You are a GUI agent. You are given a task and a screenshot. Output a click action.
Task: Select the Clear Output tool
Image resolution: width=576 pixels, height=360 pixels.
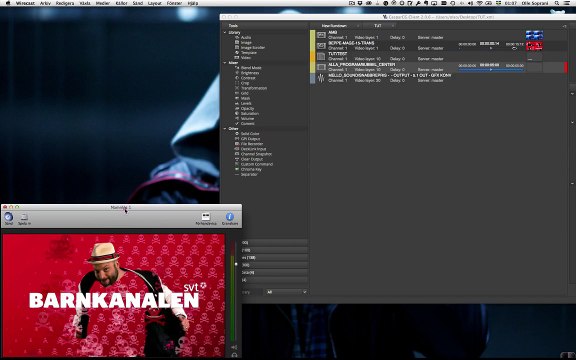(x=252, y=159)
